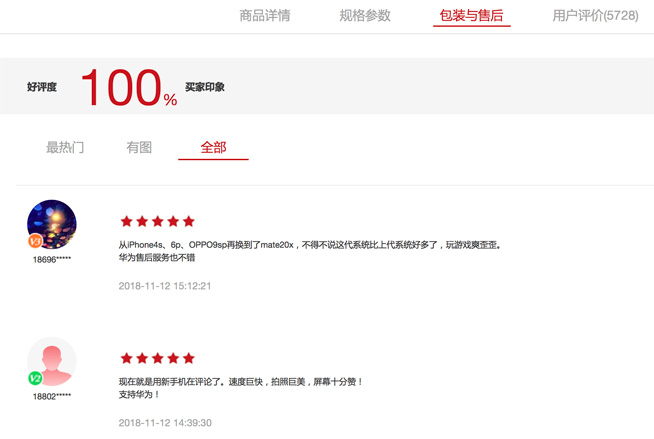Screen dimensions: 654x439
Task: Select the 包装与售后 tab
Action: coord(471,16)
